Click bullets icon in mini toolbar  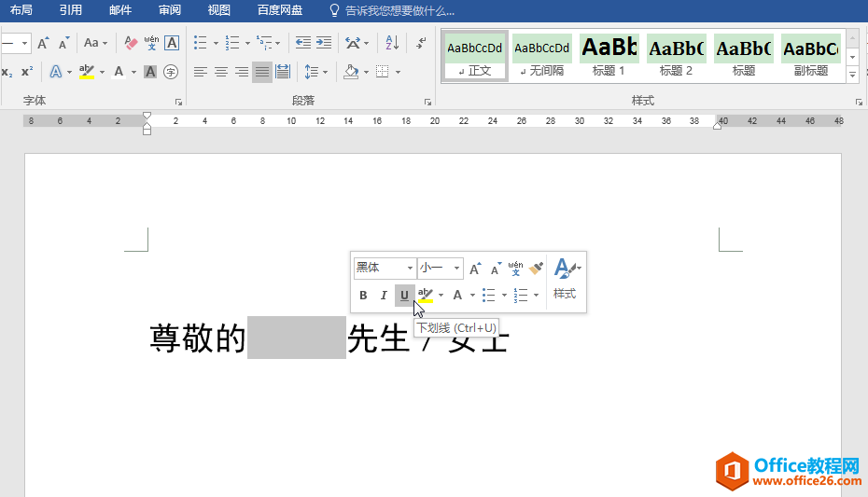pos(488,296)
